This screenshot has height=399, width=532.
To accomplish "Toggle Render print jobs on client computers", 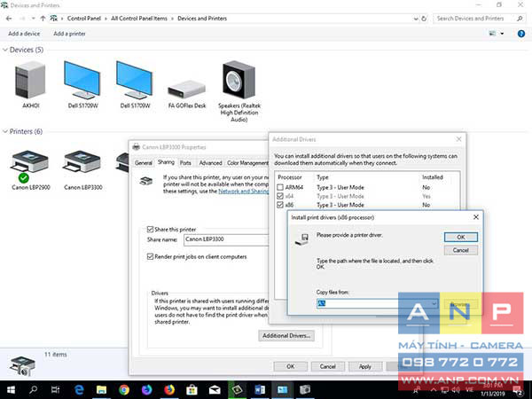I will 150,256.
